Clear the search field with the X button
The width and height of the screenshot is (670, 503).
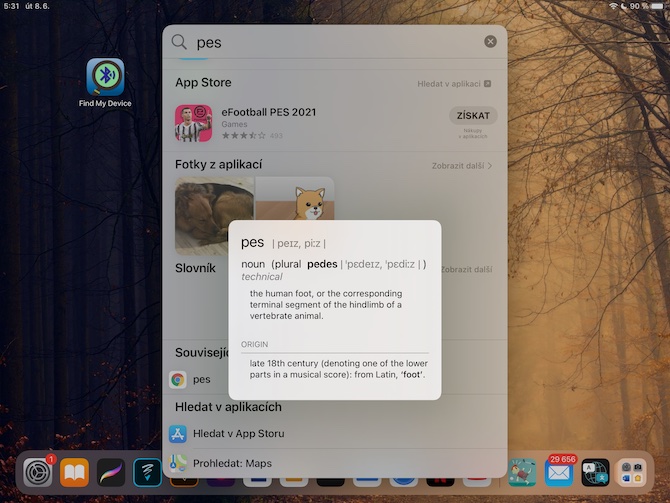pos(490,41)
